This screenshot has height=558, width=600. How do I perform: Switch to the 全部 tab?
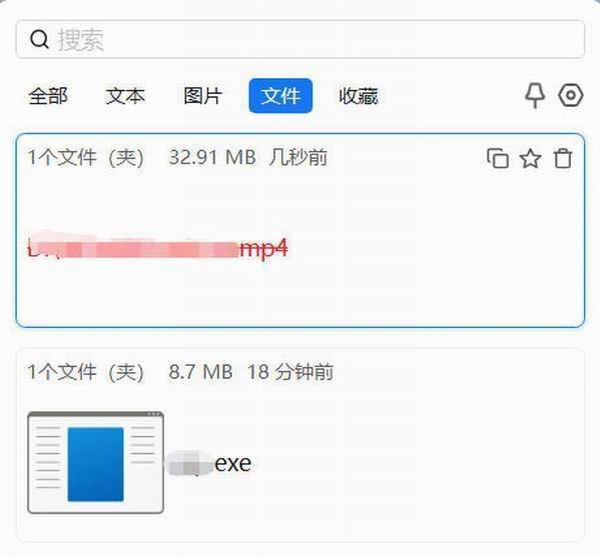tap(48, 96)
